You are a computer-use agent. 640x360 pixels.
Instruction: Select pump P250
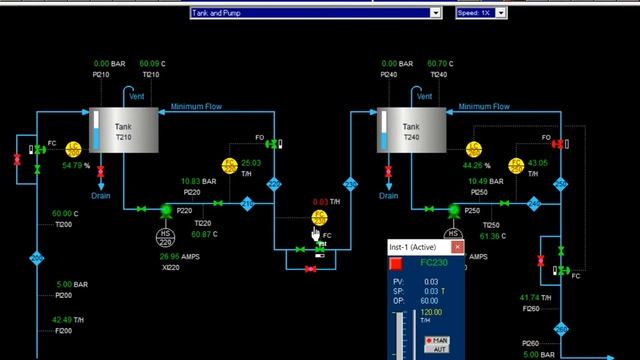[453, 211]
